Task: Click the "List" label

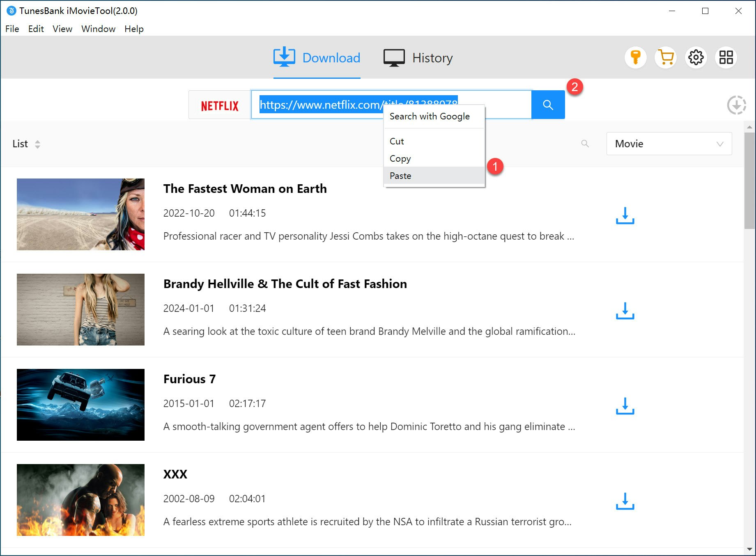Action: click(20, 144)
